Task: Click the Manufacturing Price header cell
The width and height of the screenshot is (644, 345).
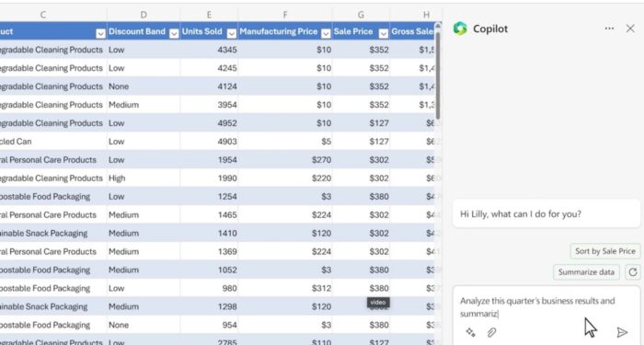Action: 285,31
